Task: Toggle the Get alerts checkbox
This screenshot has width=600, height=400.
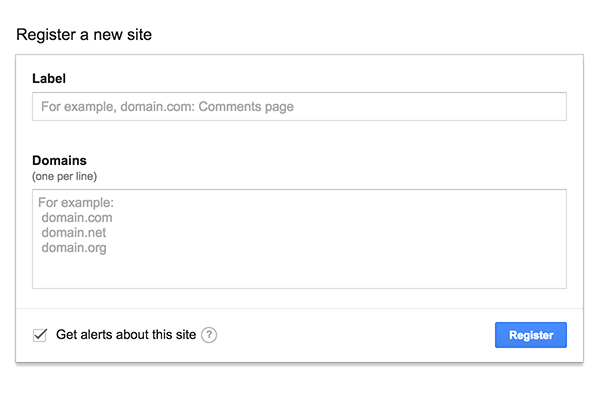Action: point(40,335)
